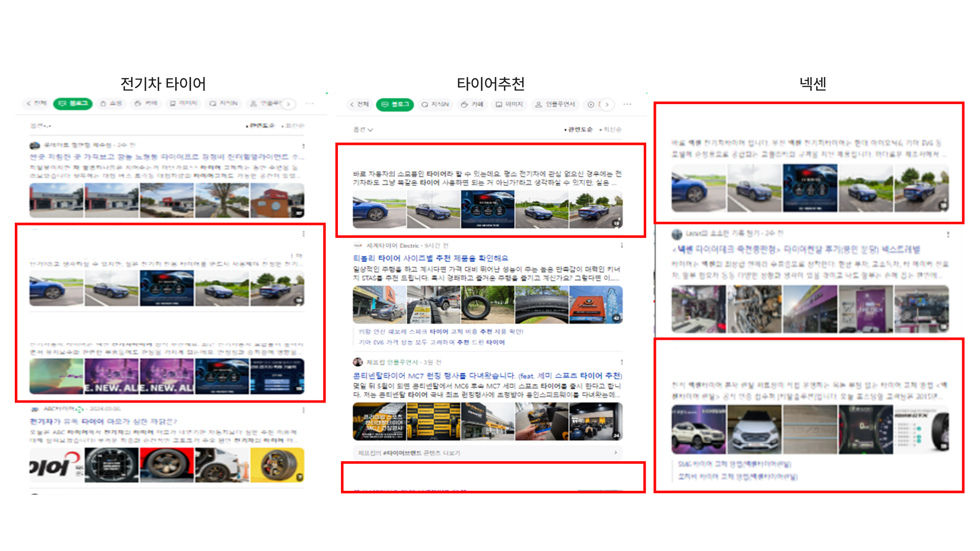Open white SUV front thumbnail in 넥센 panel
This screenshot has width=980, height=551.
754,430
